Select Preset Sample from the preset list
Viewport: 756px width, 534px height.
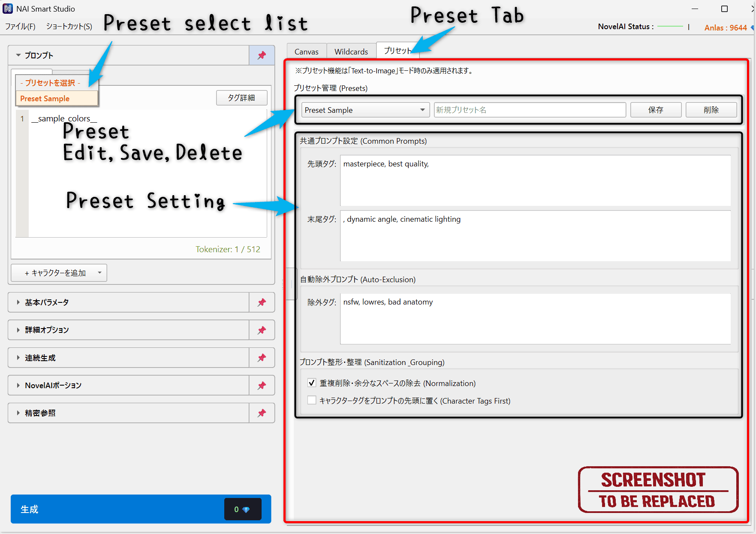pos(44,98)
